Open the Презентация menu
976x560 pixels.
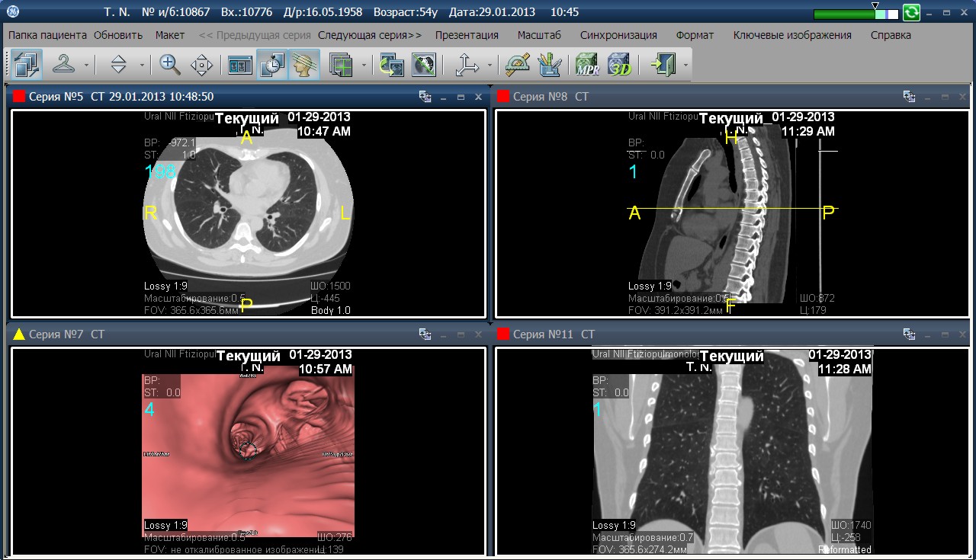[467, 35]
